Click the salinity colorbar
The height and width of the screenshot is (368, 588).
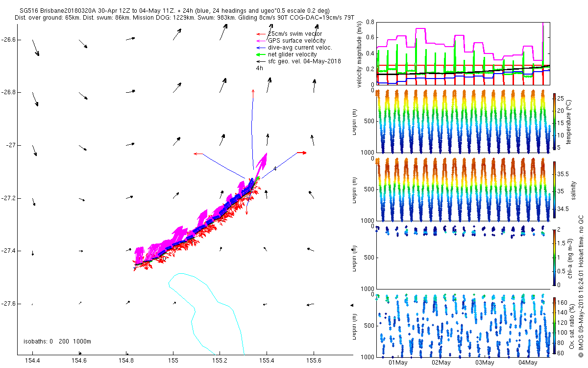click(555, 189)
